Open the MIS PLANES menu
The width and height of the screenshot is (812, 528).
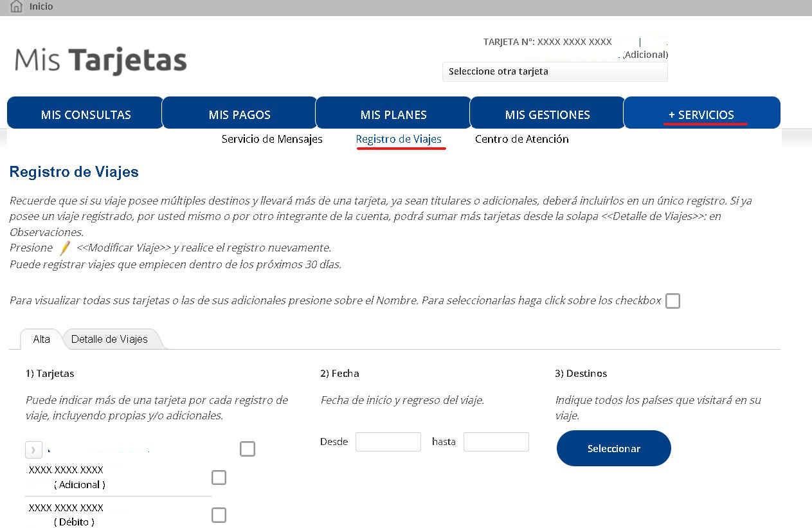point(393,113)
